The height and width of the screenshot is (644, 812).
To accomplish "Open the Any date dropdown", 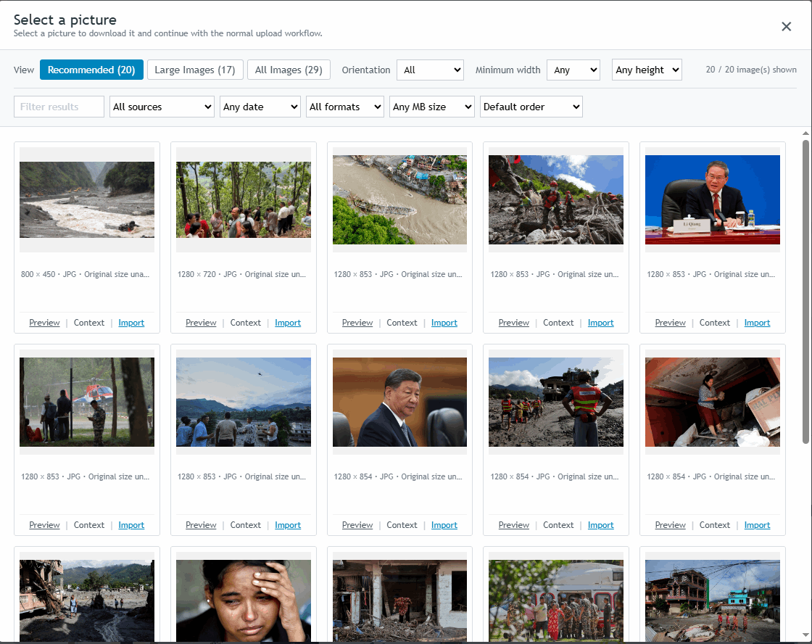I will [260, 107].
